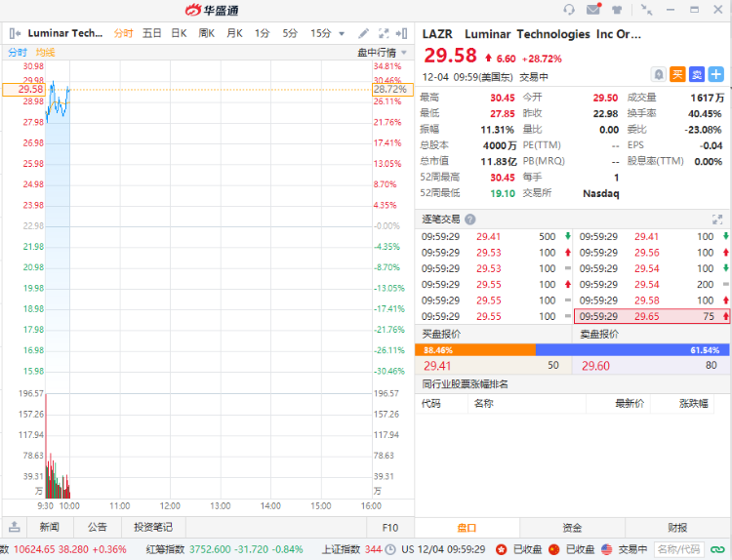Add LAZR to watchlist plus icon
Viewport: 732px width, 560px height.
pyautogui.click(x=716, y=74)
